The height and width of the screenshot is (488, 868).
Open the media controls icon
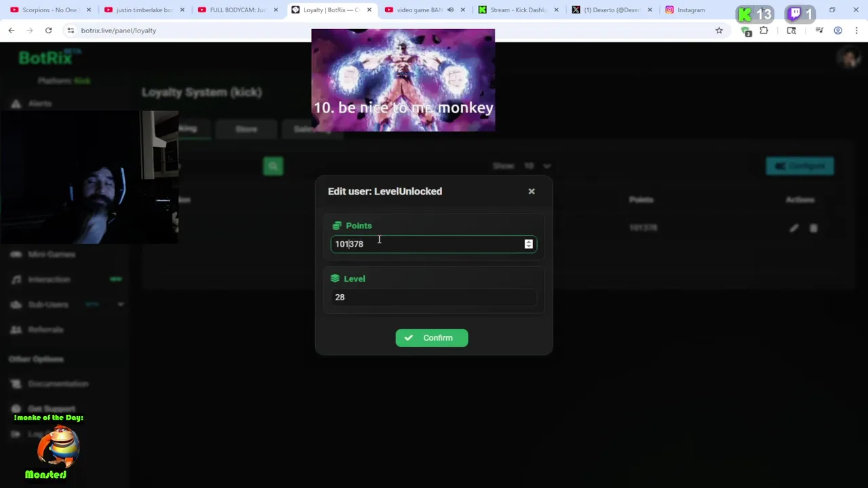click(x=819, y=30)
